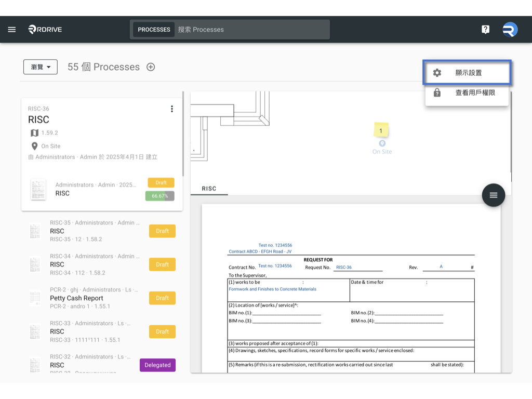Click the round floating menu button

(x=493, y=195)
